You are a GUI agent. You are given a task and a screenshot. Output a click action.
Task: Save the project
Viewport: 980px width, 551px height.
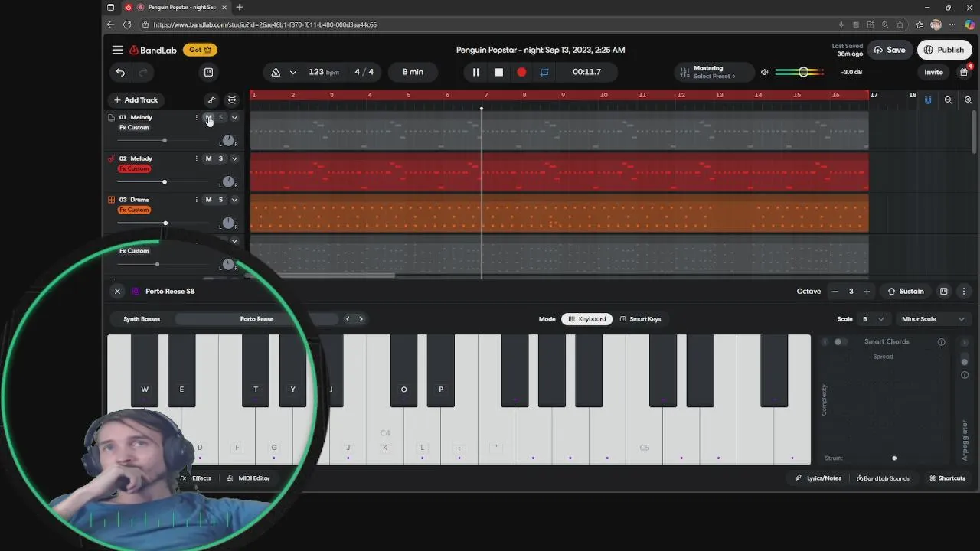[x=889, y=50]
